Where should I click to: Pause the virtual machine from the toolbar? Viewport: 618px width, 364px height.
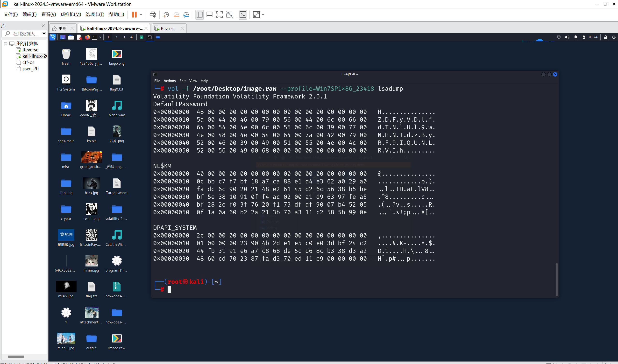[x=134, y=14]
